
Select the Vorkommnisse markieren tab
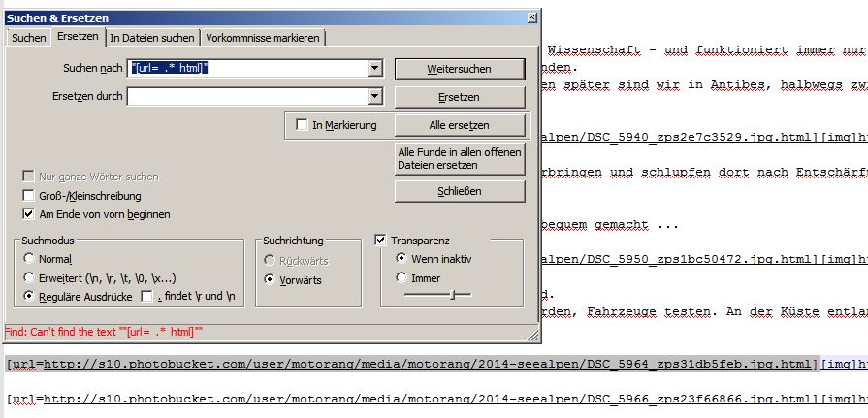(x=263, y=38)
